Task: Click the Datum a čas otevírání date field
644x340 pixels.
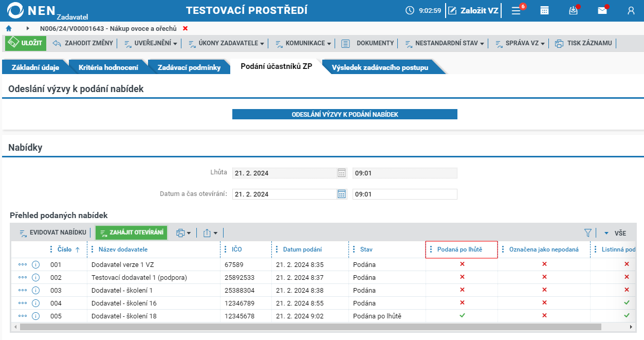Action: (x=284, y=194)
